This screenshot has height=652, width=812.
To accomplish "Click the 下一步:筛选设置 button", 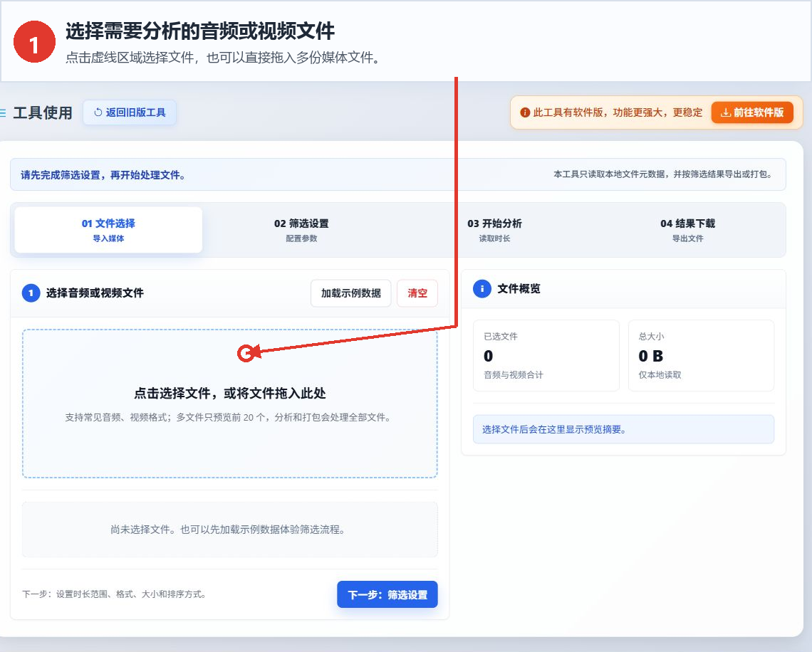I will pos(387,594).
